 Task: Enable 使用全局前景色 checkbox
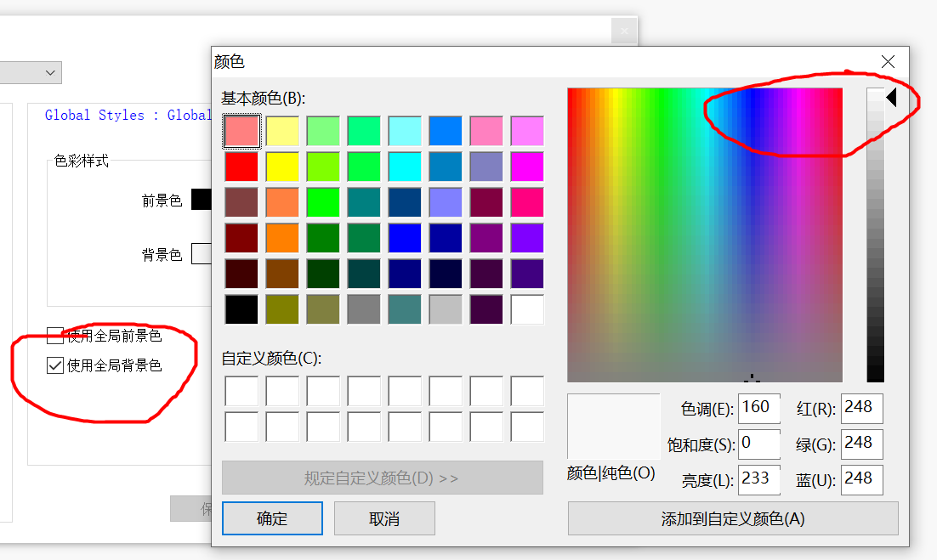point(55,336)
